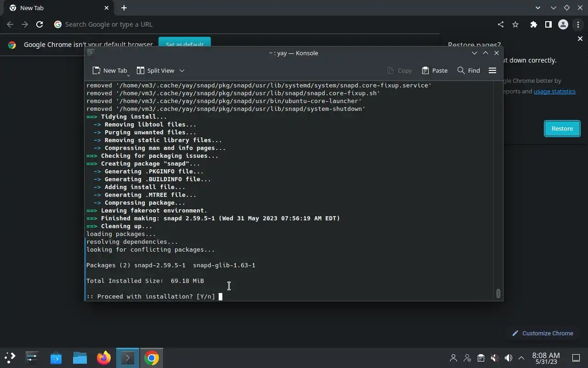Open Chrome three-dot menu
The height and width of the screenshot is (368, 588).
578,24
